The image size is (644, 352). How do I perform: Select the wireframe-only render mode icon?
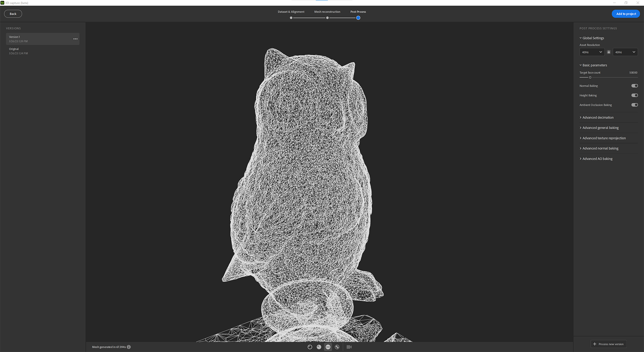point(310,347)
